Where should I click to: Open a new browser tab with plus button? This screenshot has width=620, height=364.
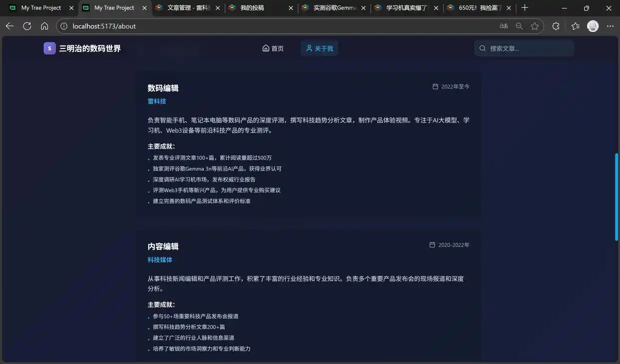click(x=524, y=8)
